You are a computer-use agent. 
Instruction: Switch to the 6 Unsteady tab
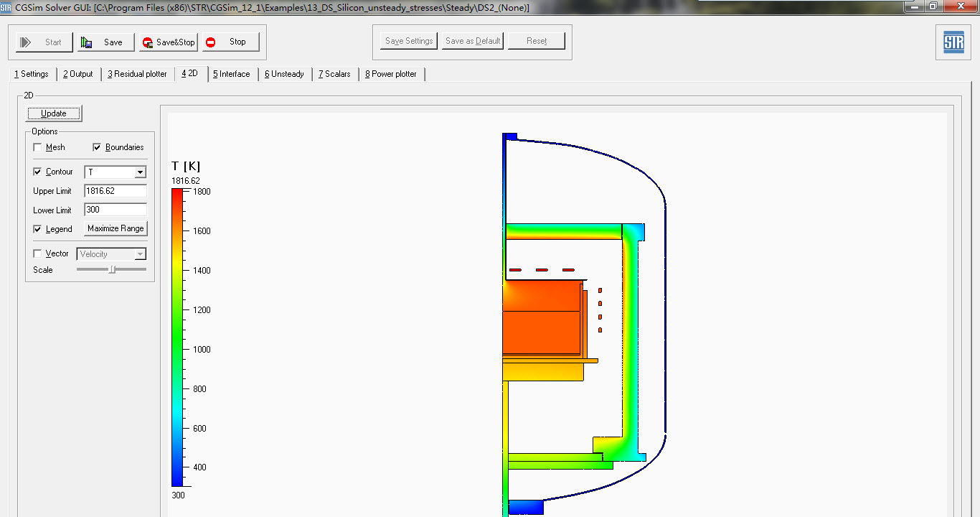[285, 74]
